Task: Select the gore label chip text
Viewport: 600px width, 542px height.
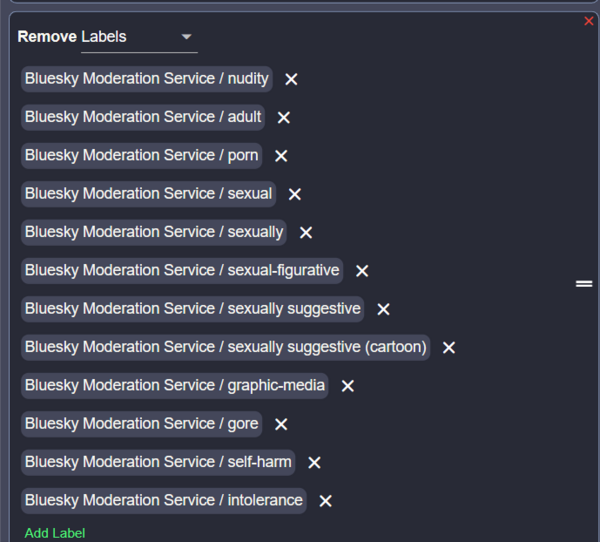Action: tap(141, 424)
